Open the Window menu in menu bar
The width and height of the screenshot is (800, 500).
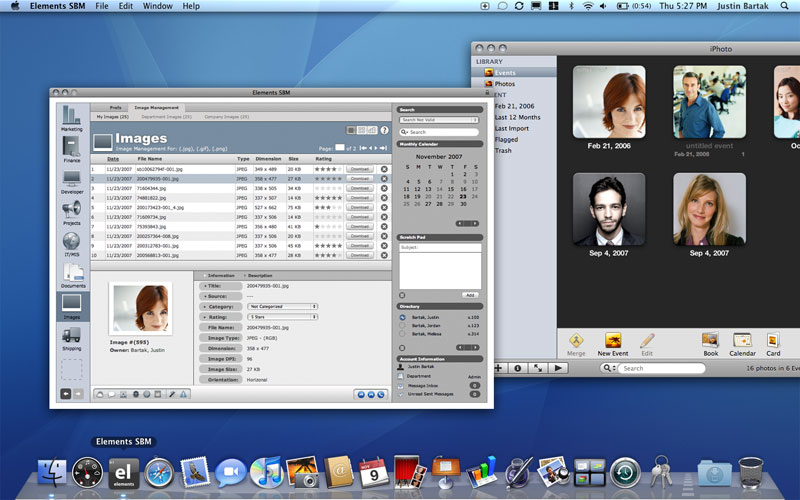158,6
